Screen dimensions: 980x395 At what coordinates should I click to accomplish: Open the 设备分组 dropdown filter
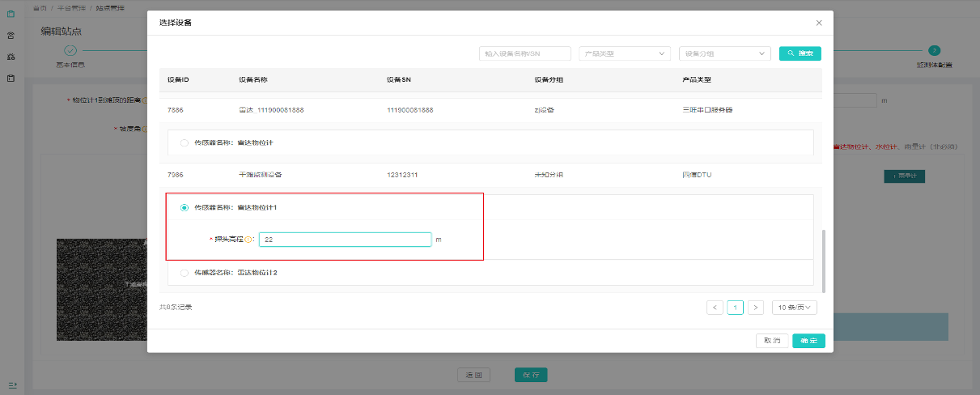pos(724,53)
